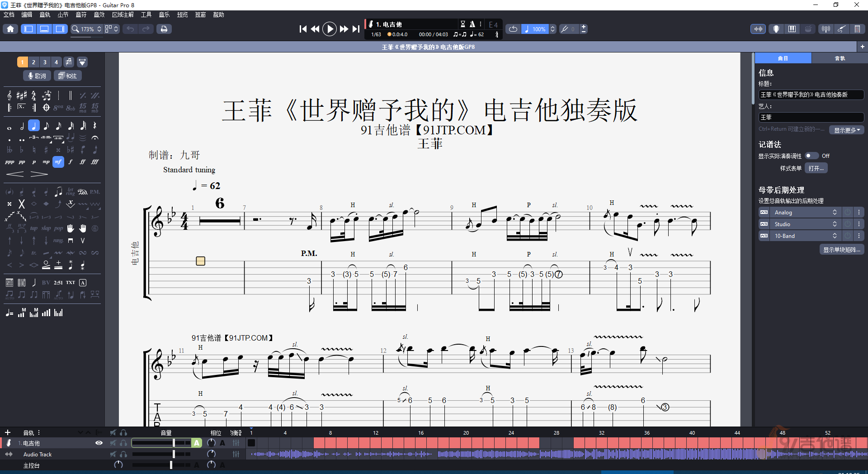868x474 pixels.
Task: Click the multi-voice edit icon
Action: [x=69, y=62]
